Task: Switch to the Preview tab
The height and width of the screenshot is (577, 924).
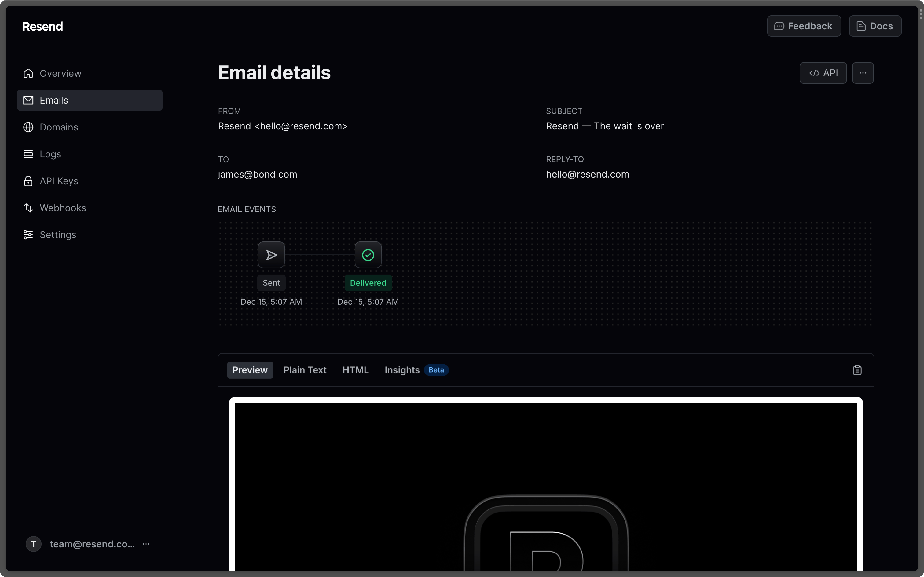Action: 250,370
